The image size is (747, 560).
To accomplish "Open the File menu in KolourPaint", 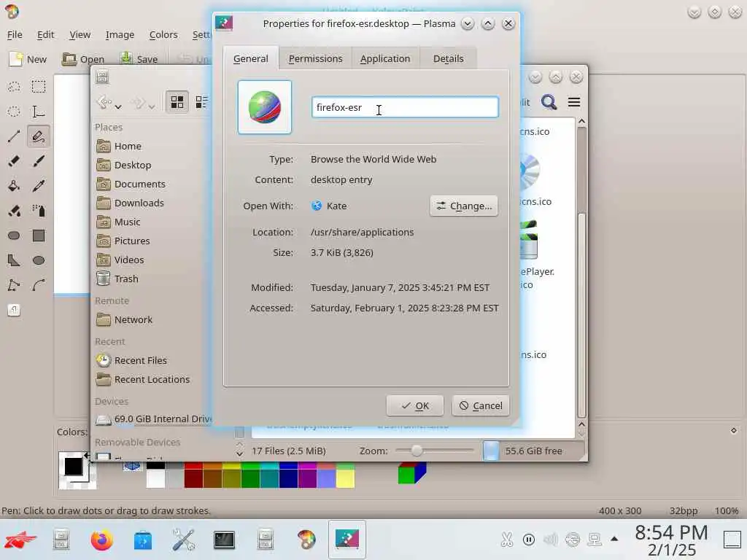I will 15,35.
